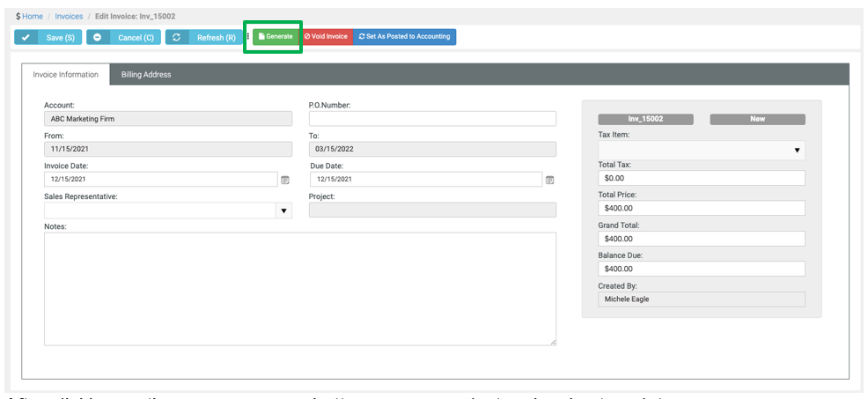Click inside the P.O.Number field
868x399 pixels.
(x=432, y=119)
